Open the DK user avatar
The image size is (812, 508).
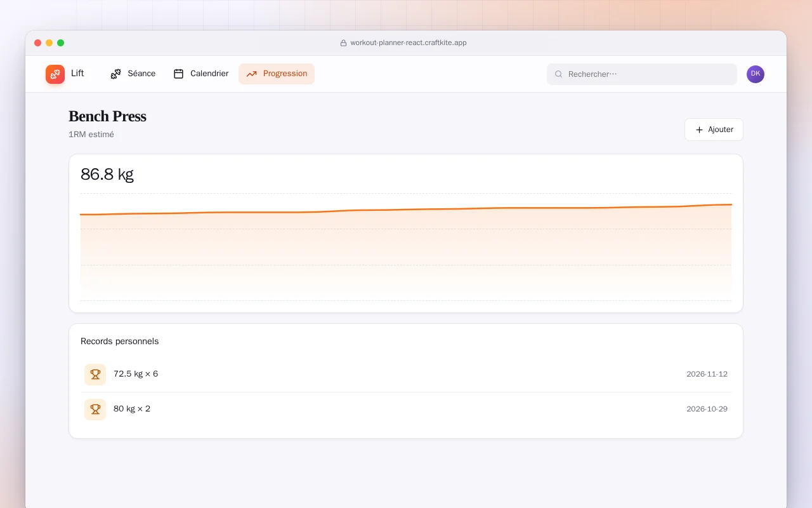point(756,74)
